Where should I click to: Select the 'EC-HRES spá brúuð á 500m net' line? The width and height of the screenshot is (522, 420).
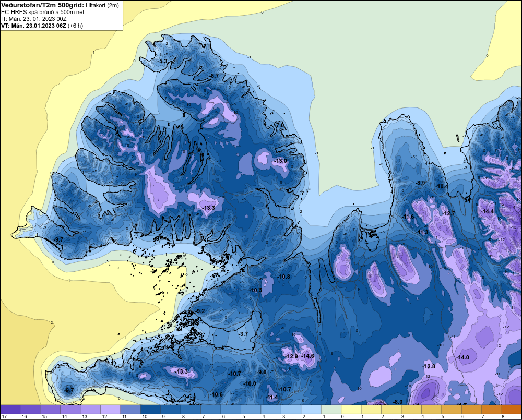(x=43, y=12)
